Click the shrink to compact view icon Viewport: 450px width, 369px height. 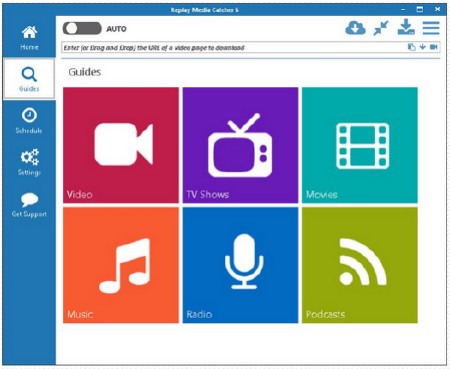click(x=381, y=28)
